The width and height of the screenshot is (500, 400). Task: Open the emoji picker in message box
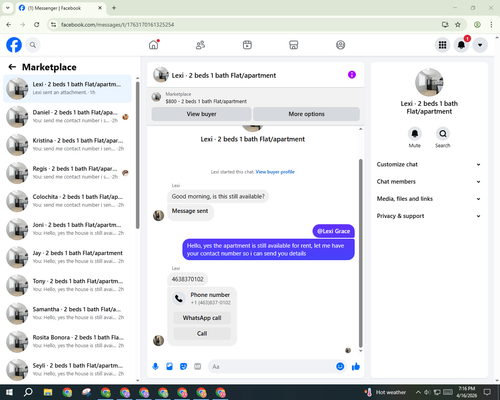(x=340, y=367)
